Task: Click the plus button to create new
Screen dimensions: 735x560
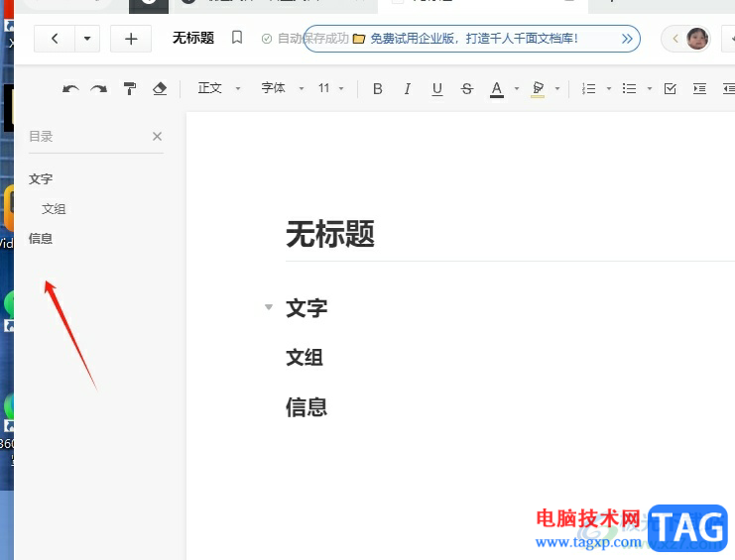Action: (x=131, y=39)
